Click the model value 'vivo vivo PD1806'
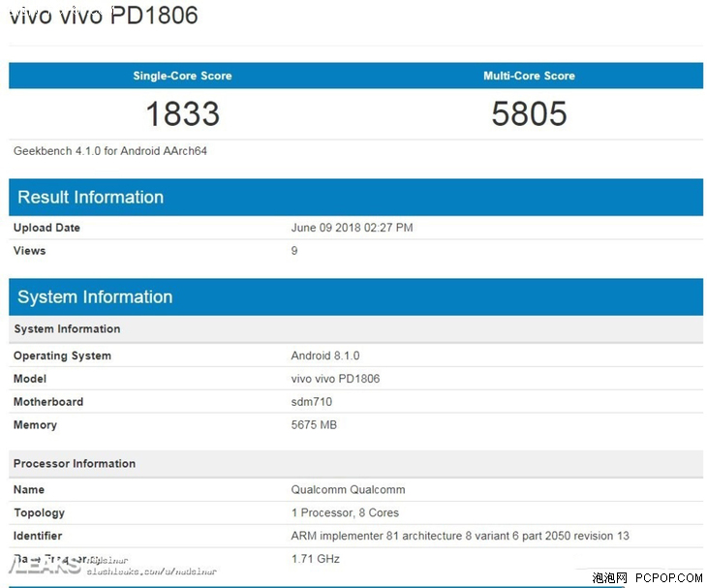 [x=335, y=379]
